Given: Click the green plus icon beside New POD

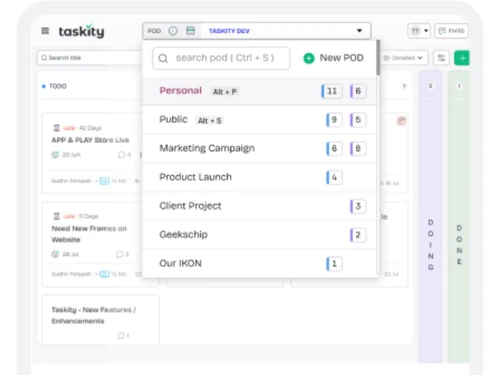Looking at the screenshot, I should 309,58.
